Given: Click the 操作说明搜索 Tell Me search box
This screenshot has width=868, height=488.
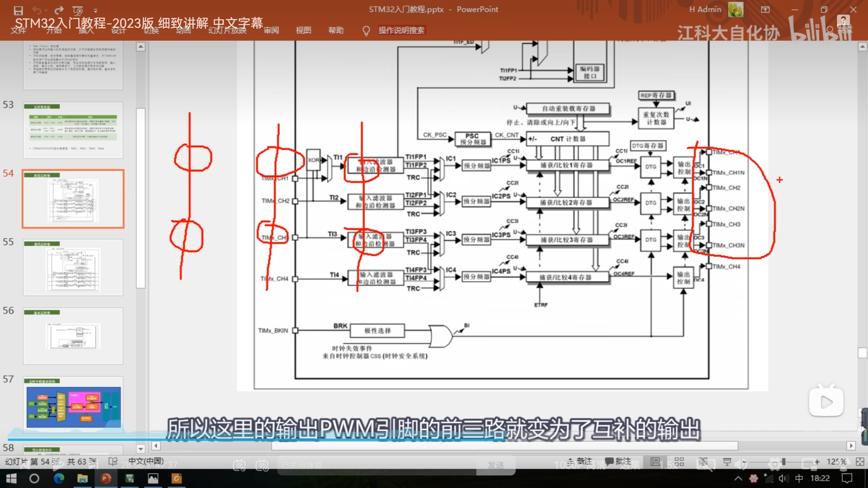Looking at the screenshot, I should (x=401, y=30).
